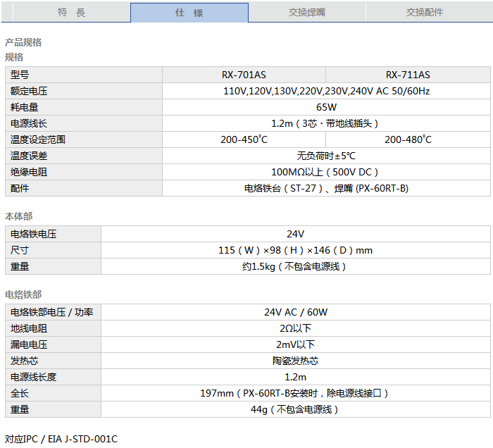Click the 发热芯 label
Image resolution: width=493 pixels, height=448 pixels.
pyautogui.click(x=53, y=361)
